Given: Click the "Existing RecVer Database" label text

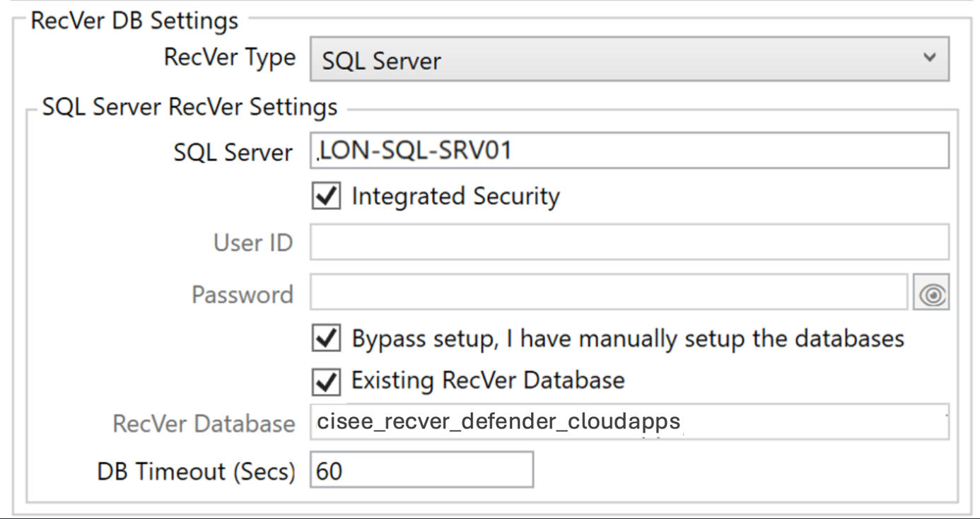Looking at the screenshot, I should pyautogui.click(x=488, y=381).
